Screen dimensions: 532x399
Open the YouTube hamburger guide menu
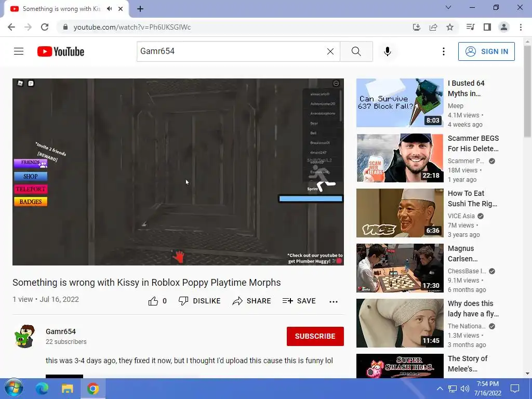19,51
